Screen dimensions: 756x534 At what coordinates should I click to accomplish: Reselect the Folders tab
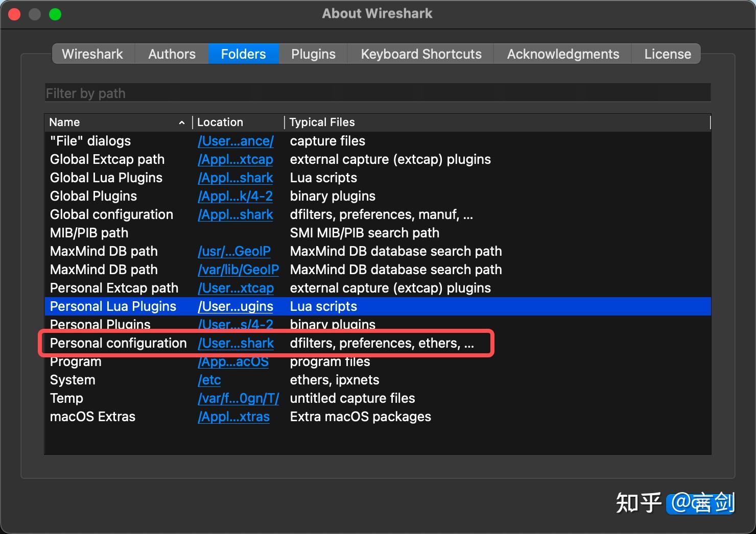(243, 54)
